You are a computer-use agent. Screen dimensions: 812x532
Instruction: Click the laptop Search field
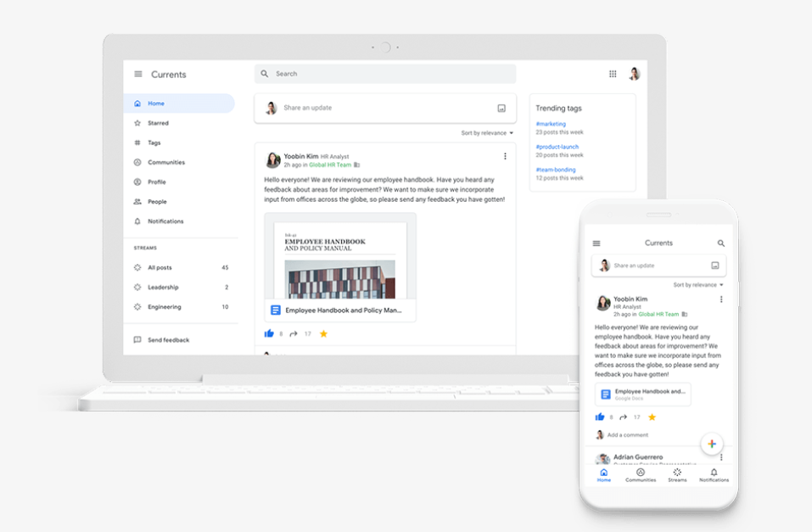[384, 74]
